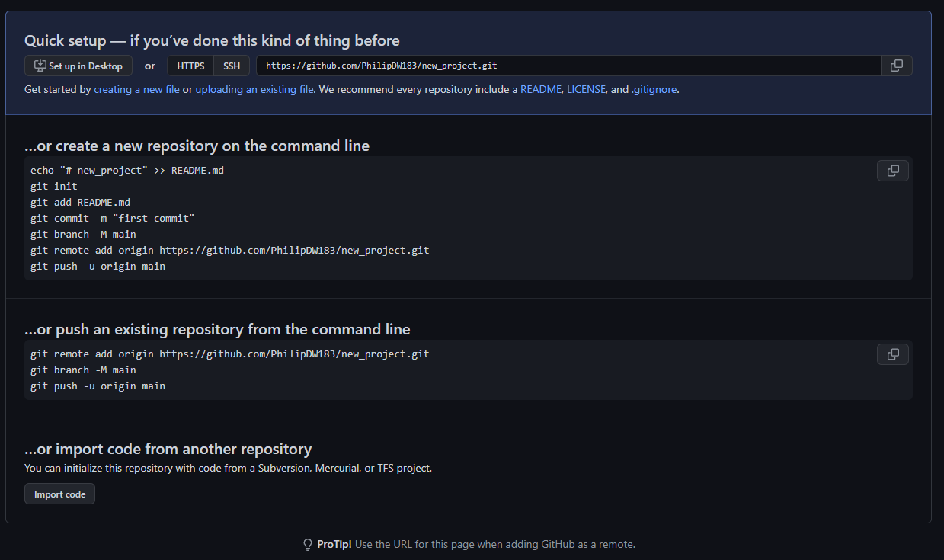
Task: Click the desktop download icon
Action: coord(39,66)
